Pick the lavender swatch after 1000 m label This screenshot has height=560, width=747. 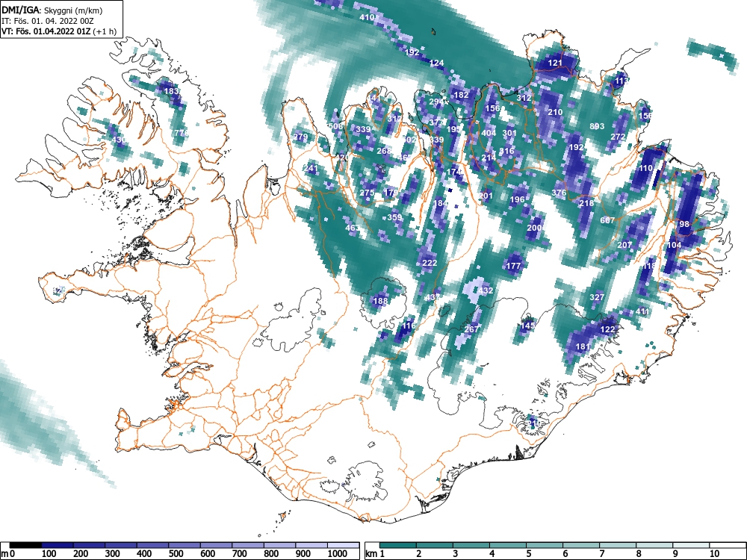pyautogui.click(x=344, y=545)
